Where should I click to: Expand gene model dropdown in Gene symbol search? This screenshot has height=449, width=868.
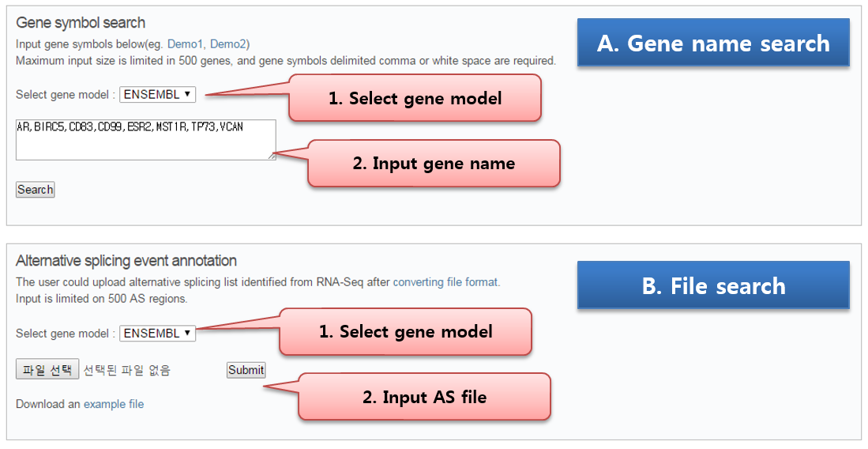(x=157, y=95)
